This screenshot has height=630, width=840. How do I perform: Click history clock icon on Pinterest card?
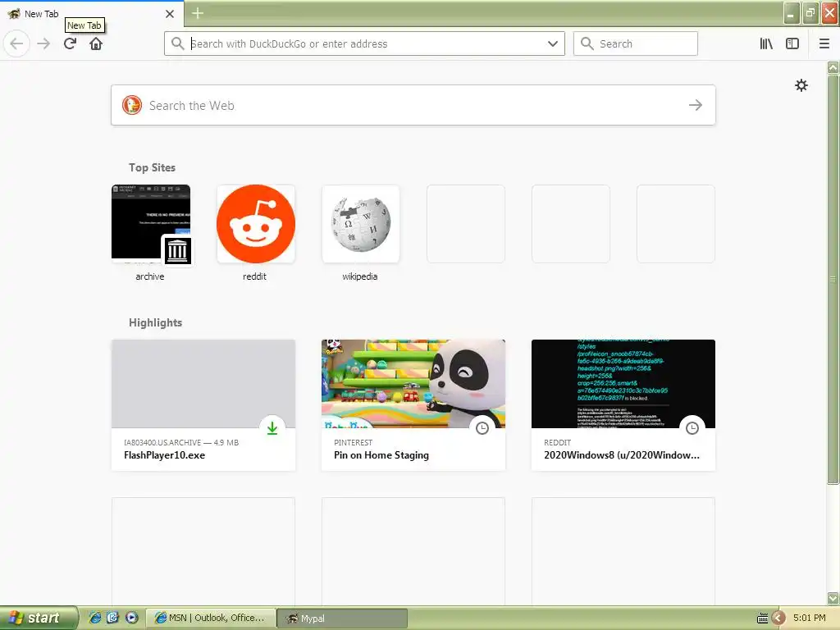point(482,428)
